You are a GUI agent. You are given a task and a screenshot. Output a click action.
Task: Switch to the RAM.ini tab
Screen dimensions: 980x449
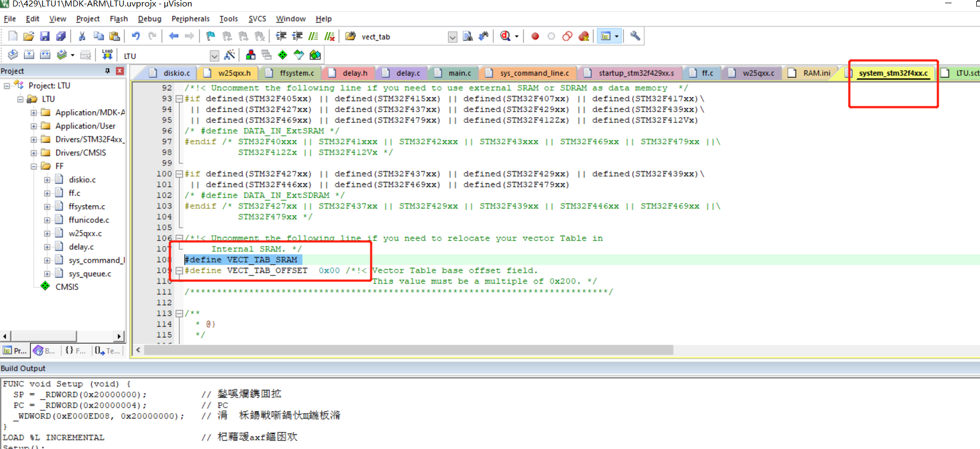click(x=811, y=73)
